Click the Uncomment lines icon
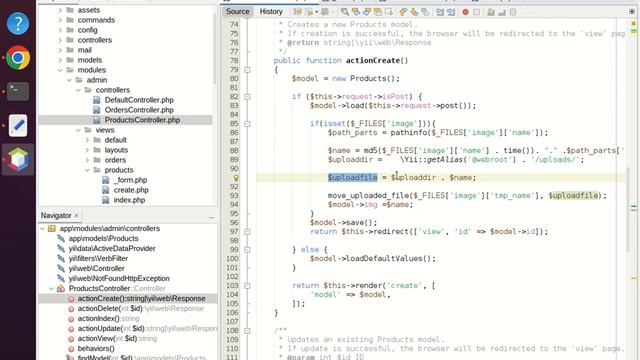The height and width of the screenshot is (360, 640). click(x=502, y=12)
